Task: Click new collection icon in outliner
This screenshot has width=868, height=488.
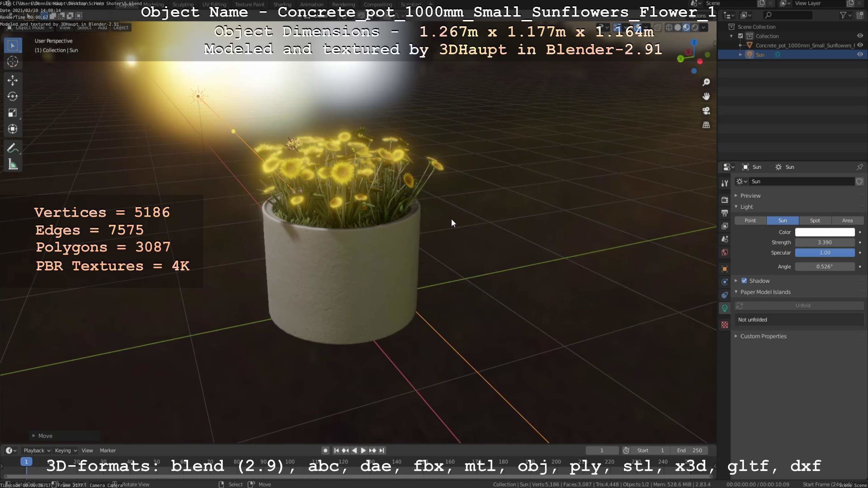Action: click(860, 15)
